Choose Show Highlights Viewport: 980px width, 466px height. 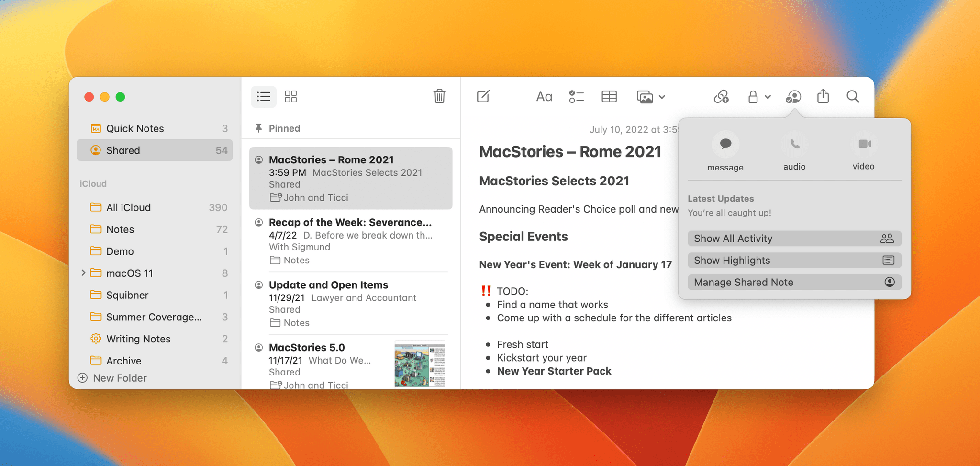794,261
